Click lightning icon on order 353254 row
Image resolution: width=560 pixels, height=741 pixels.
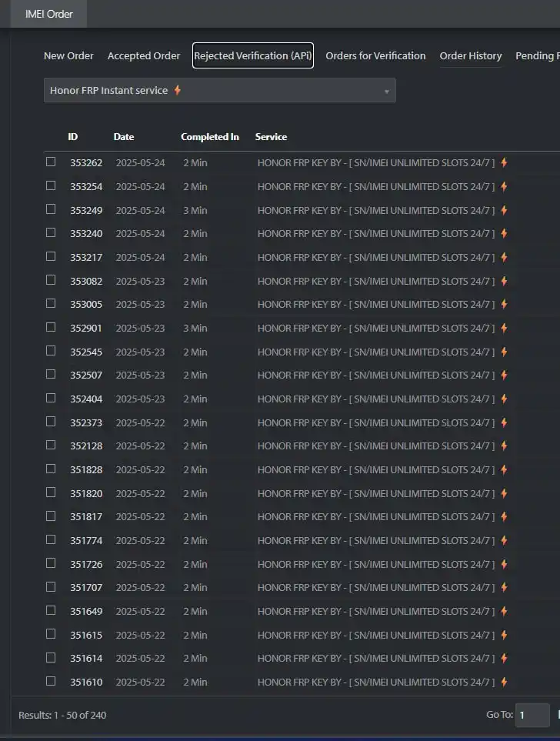[x=505, y=186]
